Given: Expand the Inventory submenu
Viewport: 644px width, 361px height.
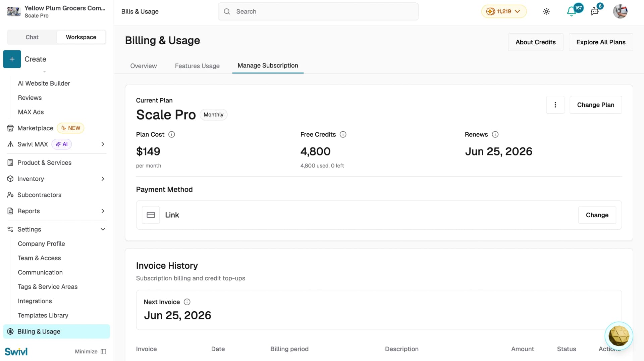Looking at the screenshot, I should click(103, 179).
